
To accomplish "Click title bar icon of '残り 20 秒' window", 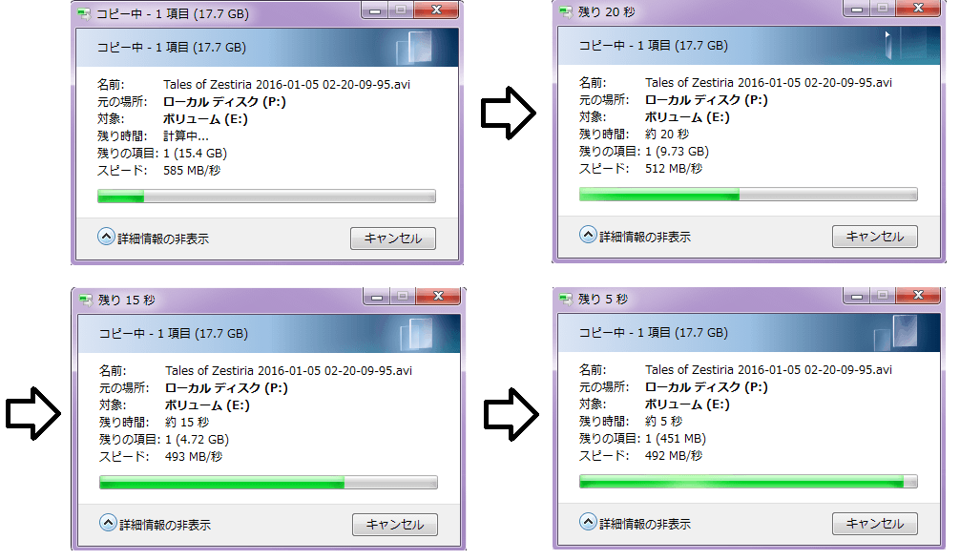I will point(565,11).
